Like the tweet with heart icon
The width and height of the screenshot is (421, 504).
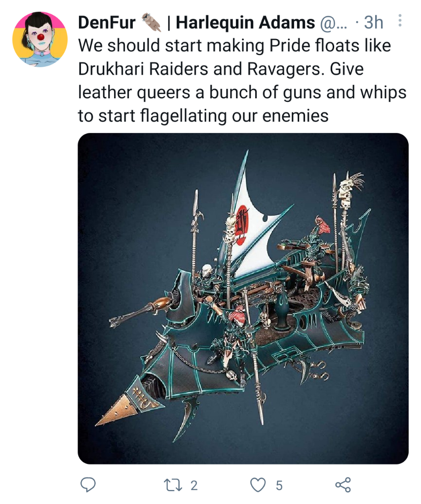258,485
